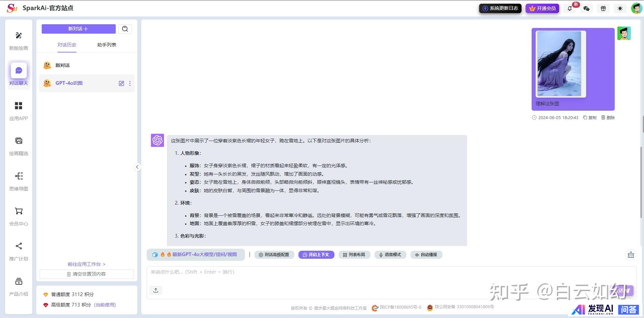Click the uploaded girl image thumbnail

561,64
